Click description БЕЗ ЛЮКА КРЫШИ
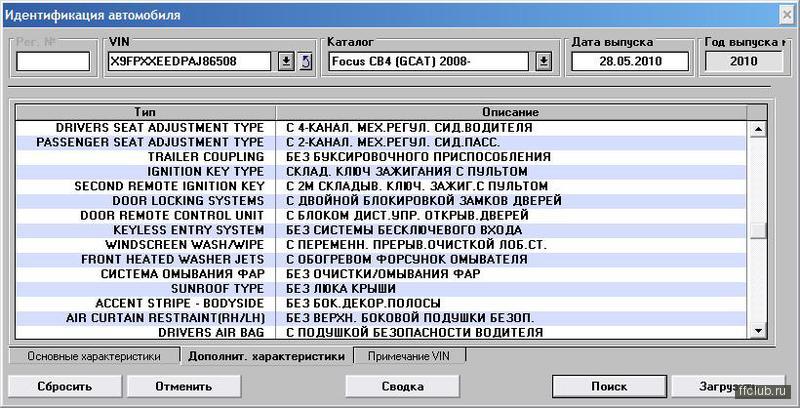This screenshot has width=800, height=408. 341,289
